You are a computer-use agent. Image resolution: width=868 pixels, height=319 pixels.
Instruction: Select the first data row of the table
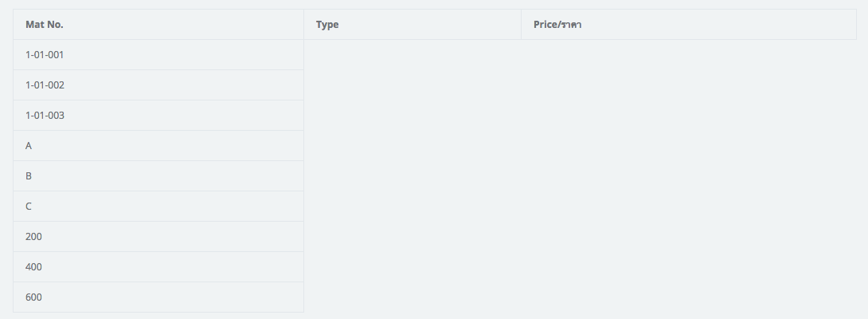pos(158,55)
